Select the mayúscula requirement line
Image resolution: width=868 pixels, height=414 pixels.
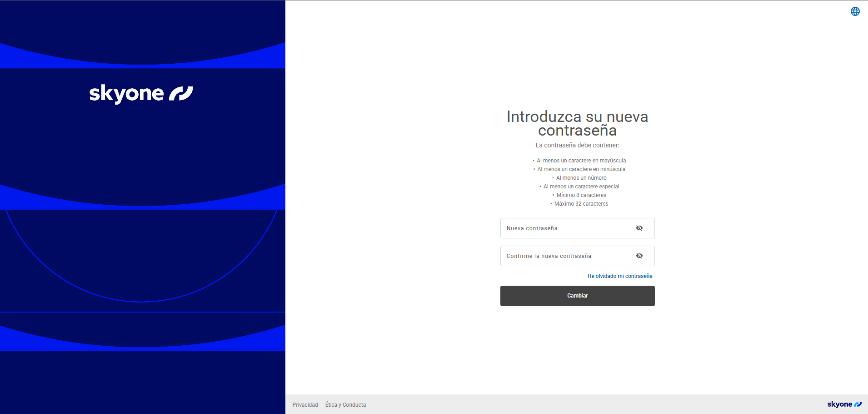point(581,161)
